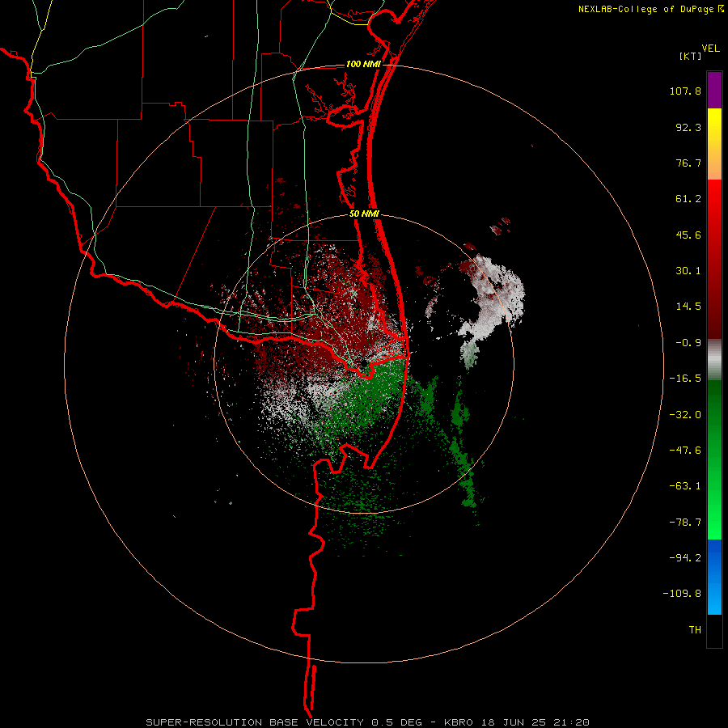Click the Super-Resolution Base Velocity caption

[x=368, y=722]
